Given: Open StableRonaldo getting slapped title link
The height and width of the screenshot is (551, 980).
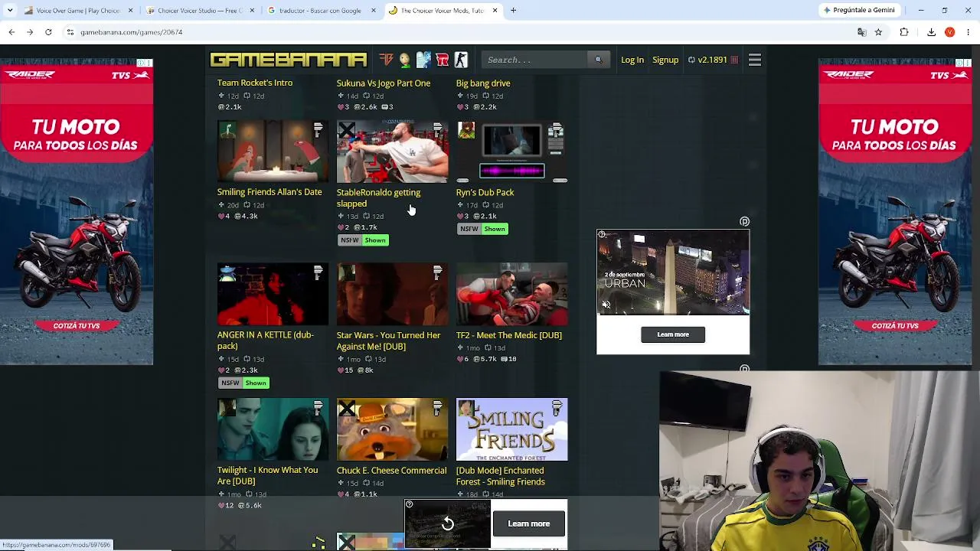Looking at the screenshot, I should [x=378, y=198].
